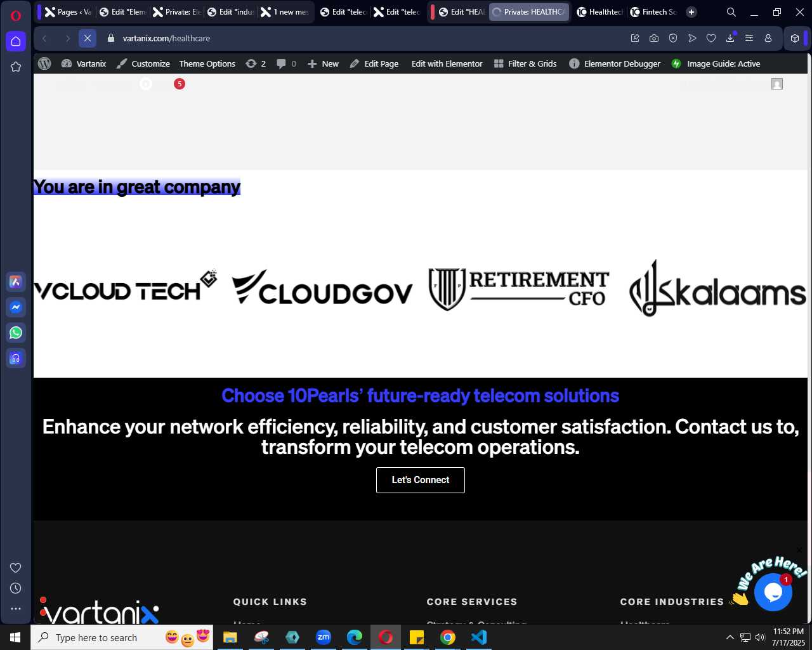This screenshot has width=812, height=650.
Task: Open WhatsApp in the Opera sidebar
Action: pyautogui.click(x=16, y=333)
